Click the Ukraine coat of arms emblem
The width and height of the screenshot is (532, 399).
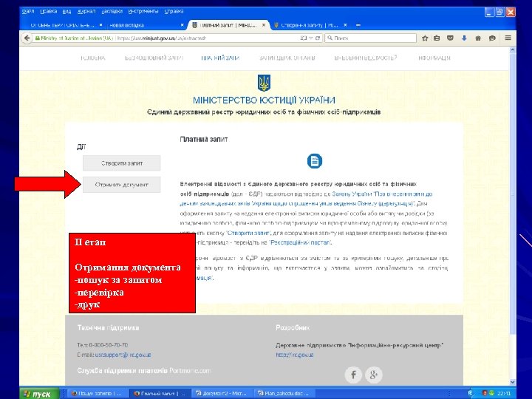(x=264, y=83)
